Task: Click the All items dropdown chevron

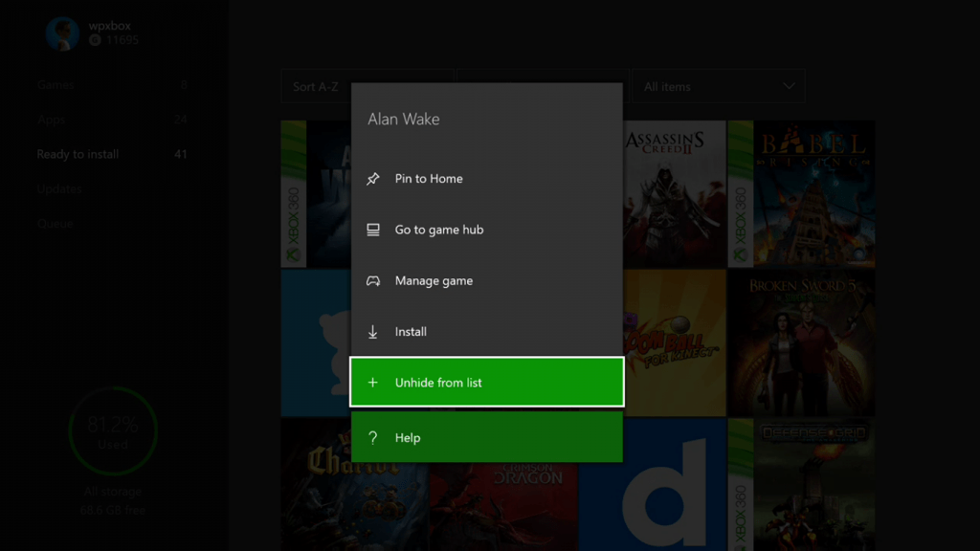Action: [789, 86]
